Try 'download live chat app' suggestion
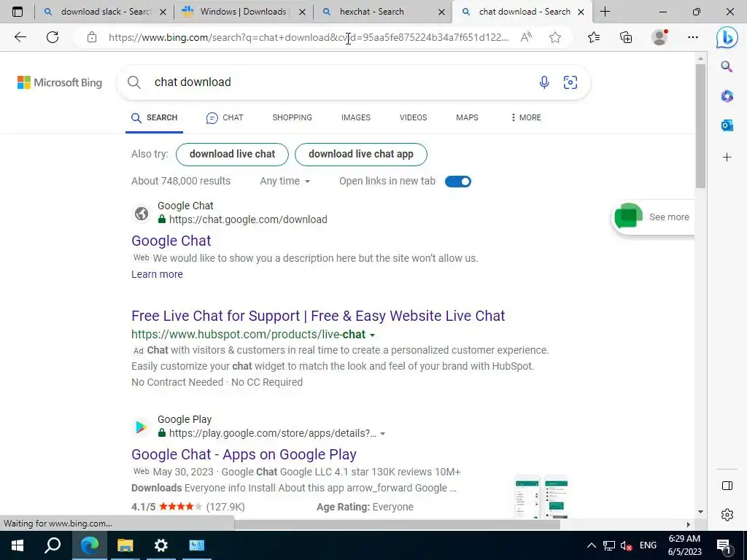 (360, 155)
